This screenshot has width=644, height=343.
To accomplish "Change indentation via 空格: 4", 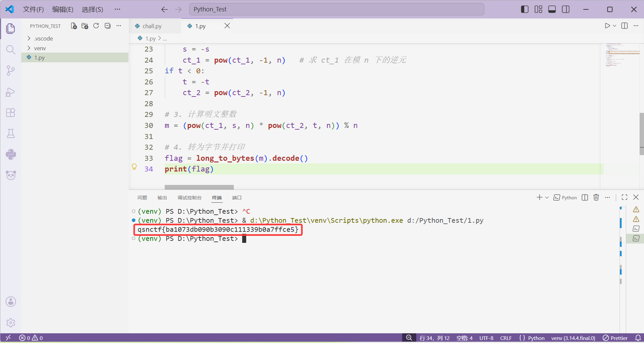I will 464,338.
